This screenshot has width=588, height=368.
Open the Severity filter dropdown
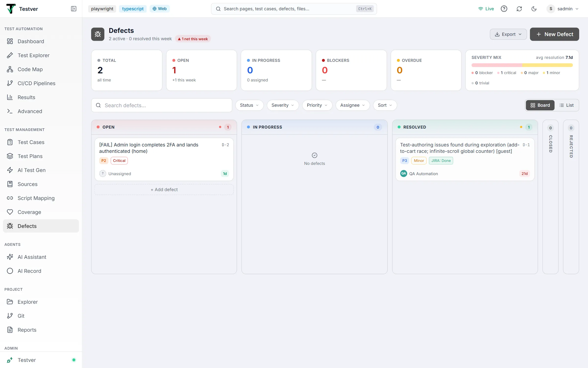(x=283, y=105)
